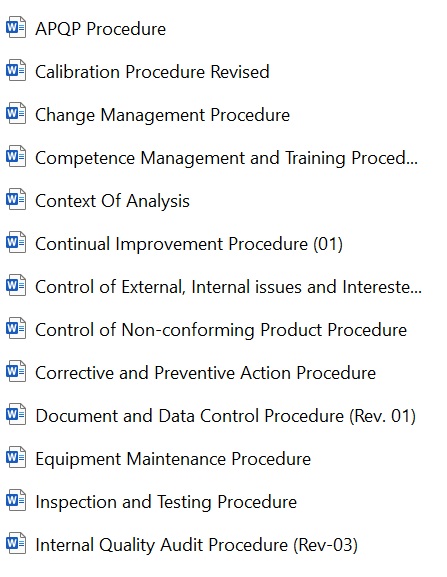Open the APQP Procedure file name
The image size is (447, 577).
click(x=100, y=29)
